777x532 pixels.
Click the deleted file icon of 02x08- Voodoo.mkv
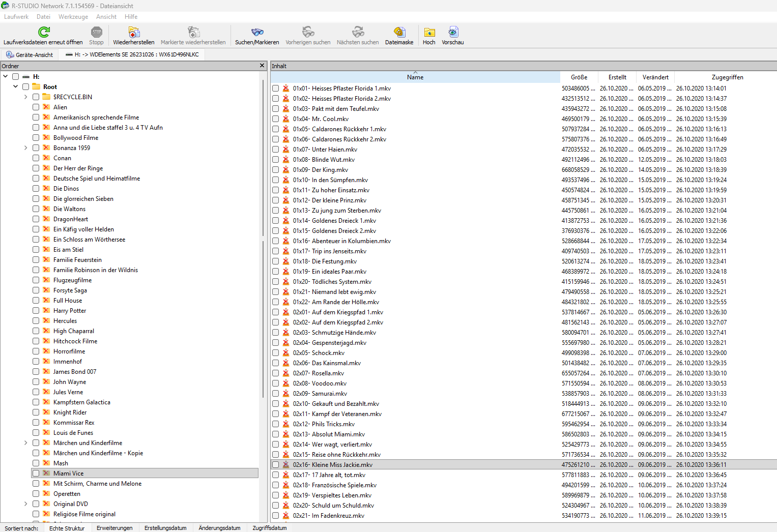pos(286,383)
